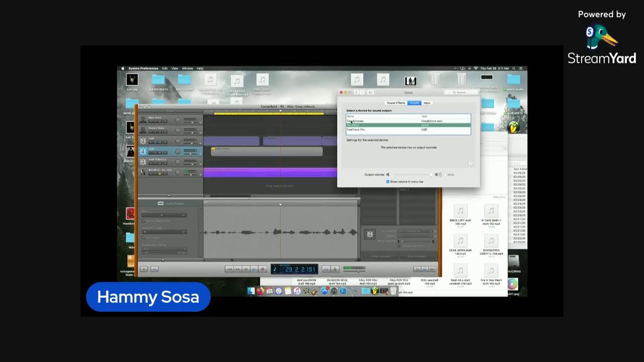Open the Monitor dropdown in track info
Viewport: 644px width, 362px height.
(x=415, y=236)
